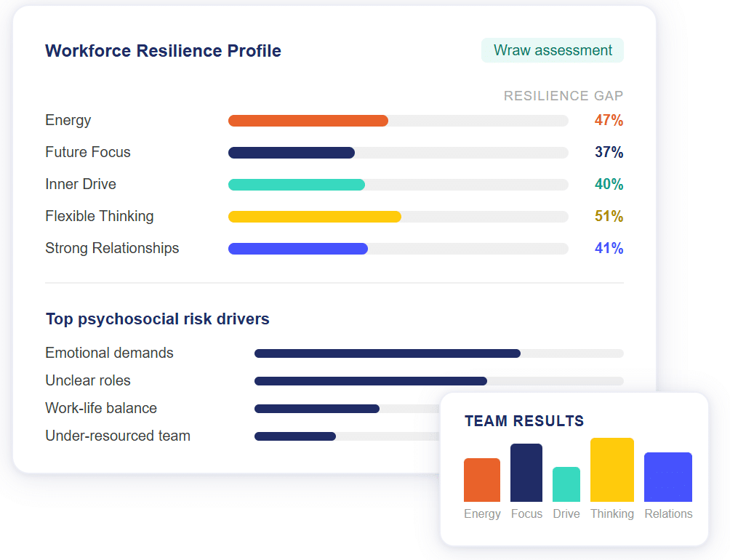Click the teal Drive column in Team Results
Screen dimensions: 730x560
[566, 484]
